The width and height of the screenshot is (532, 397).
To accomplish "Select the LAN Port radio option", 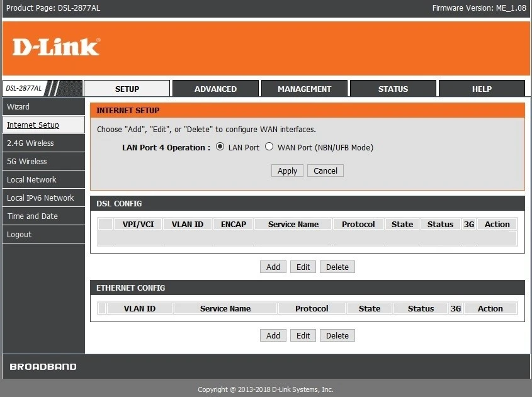I will tap(220, 147).
